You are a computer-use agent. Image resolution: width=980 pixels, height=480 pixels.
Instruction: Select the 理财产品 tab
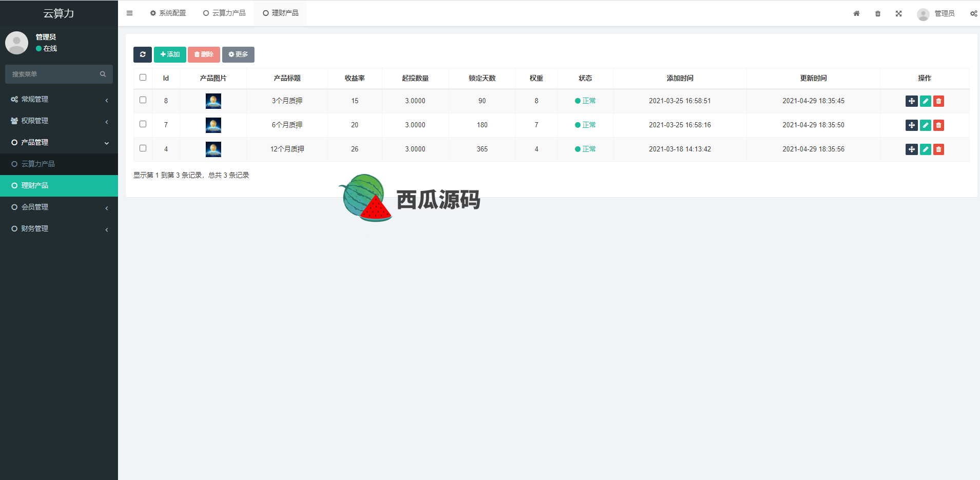tap(281, 13)
